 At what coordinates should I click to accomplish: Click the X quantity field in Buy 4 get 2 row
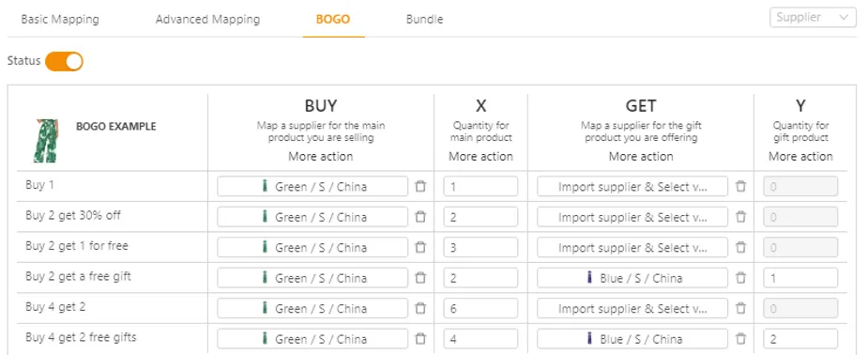tap(480, 308)
